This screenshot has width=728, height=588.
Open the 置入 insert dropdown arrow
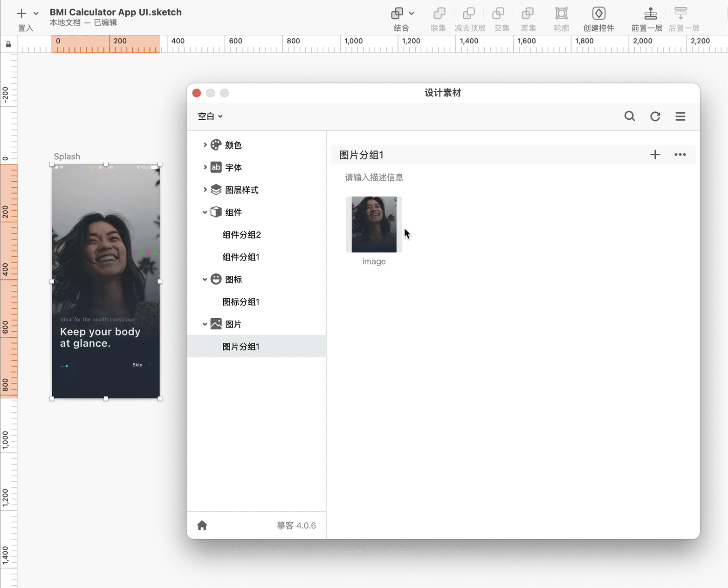36,14
